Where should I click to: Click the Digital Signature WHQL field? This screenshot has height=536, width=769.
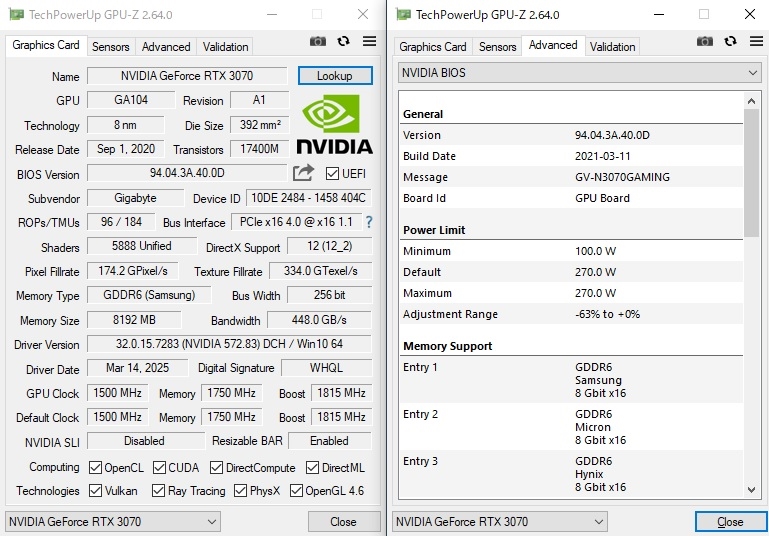click(x=326, y=368)
